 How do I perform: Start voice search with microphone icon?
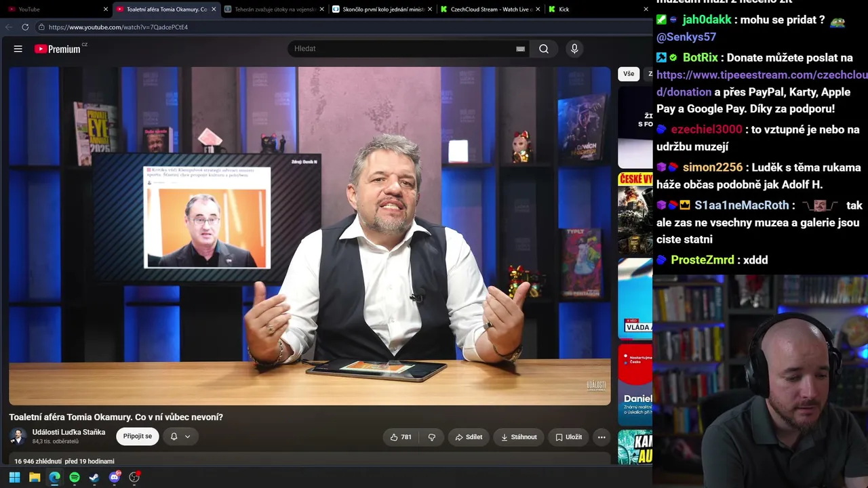tap(574, 49)
